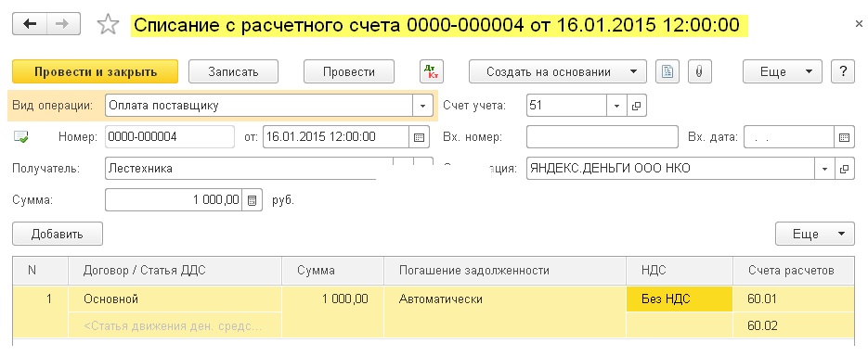Click the Сумма column header

coord(332,271)
